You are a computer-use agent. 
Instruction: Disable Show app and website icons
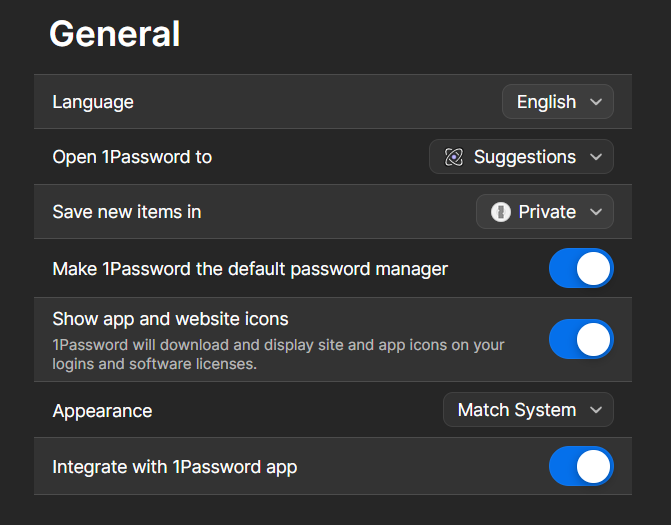point(581,339)
